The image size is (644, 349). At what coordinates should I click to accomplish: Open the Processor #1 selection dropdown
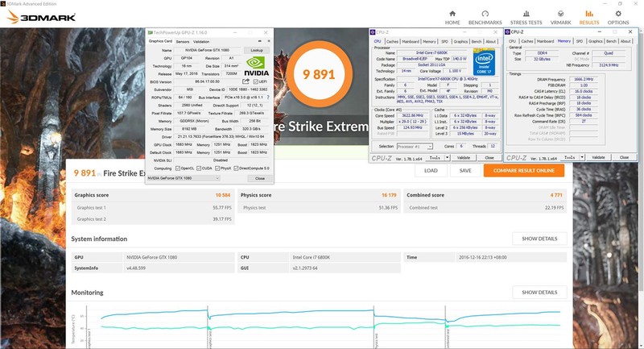click(x=414, y=146)
